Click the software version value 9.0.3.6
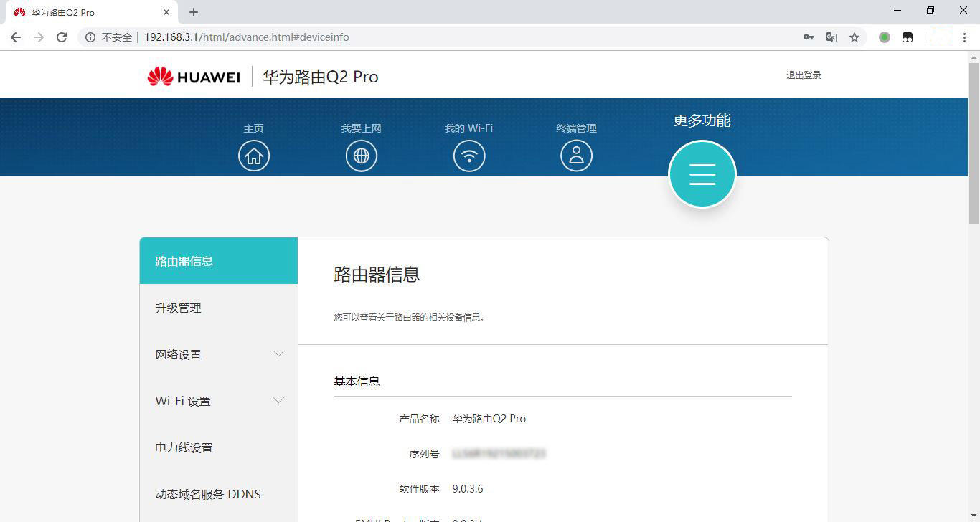 coord(468,489)
